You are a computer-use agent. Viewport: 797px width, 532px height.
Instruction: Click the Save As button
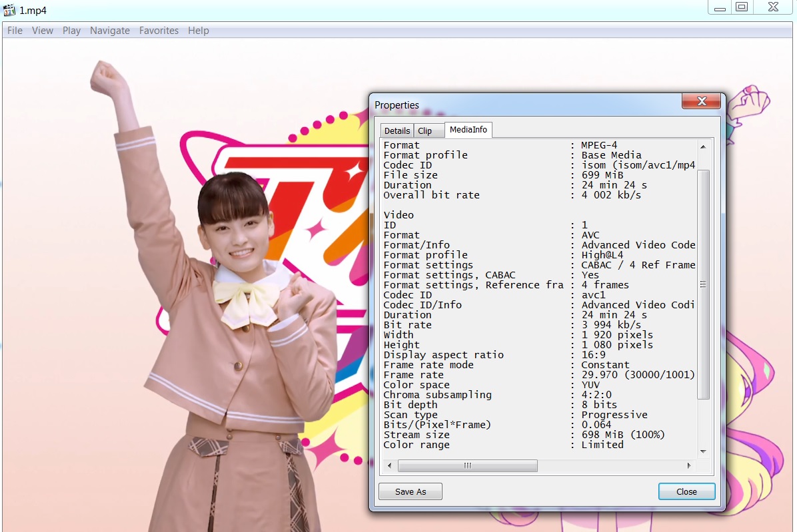410,491
